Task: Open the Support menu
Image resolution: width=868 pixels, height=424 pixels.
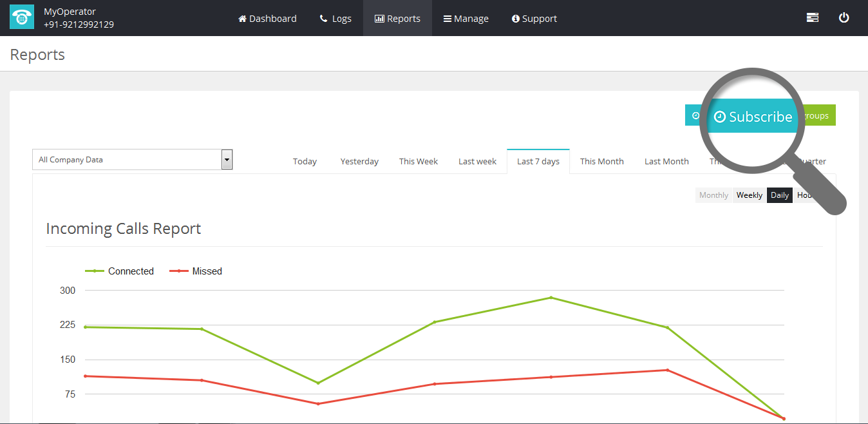Action: click(x=534, y=19)
